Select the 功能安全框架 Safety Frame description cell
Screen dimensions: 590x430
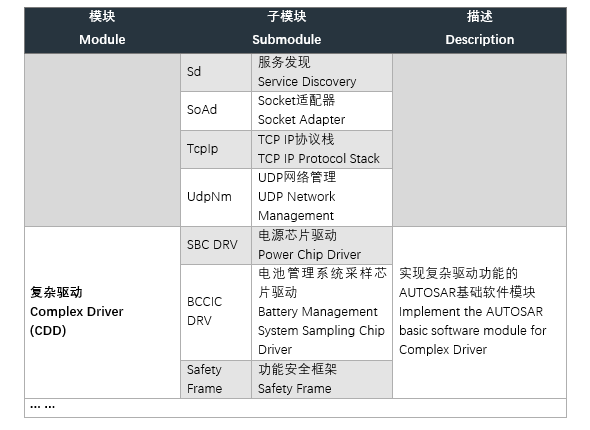click(322, 379)
